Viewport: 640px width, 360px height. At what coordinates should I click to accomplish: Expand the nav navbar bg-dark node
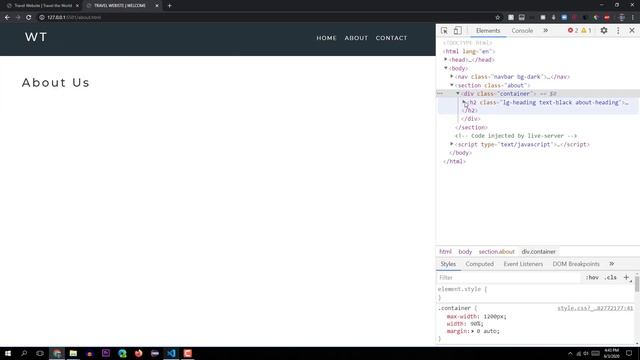(x=452, y=77)
